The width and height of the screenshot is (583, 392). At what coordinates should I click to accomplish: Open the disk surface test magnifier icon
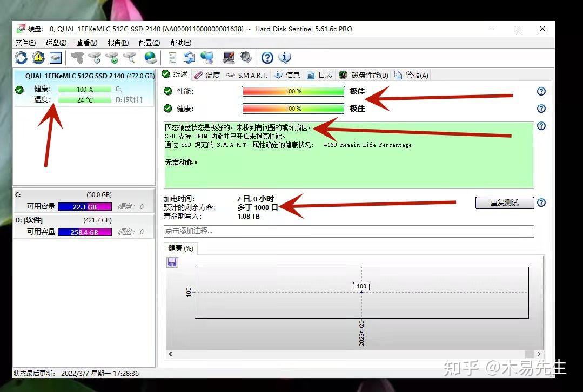(130, 58)
